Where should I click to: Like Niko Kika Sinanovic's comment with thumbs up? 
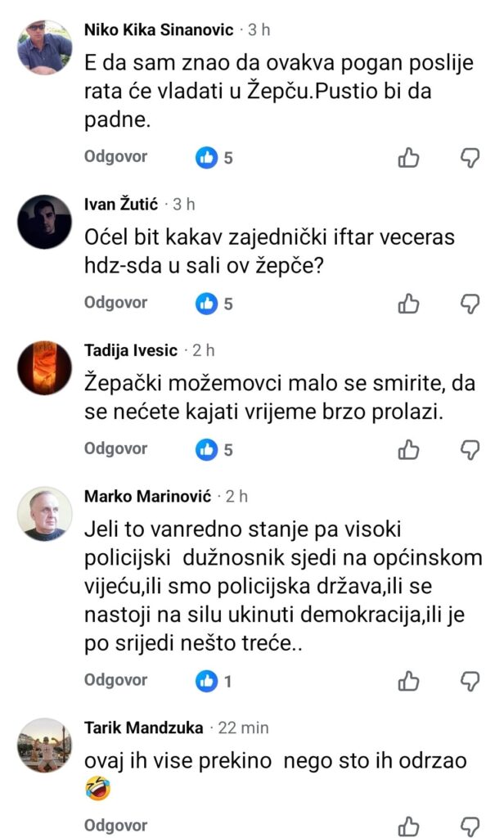click(x=408, y=157)
